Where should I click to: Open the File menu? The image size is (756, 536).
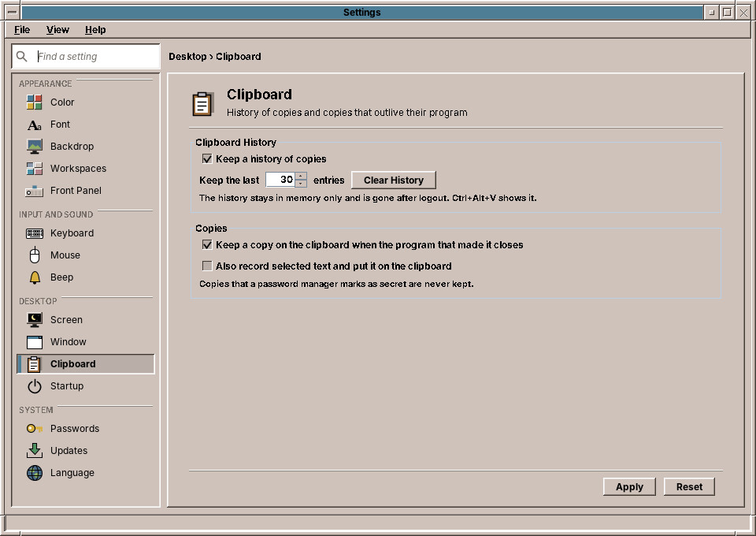[x=22, y=30]
